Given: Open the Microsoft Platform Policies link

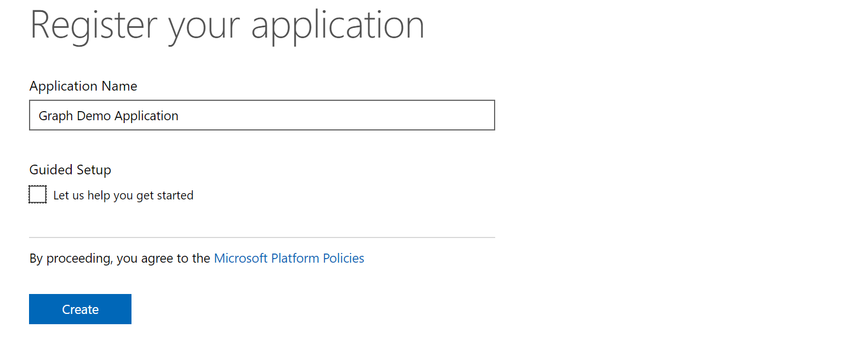Looking at the screenshot, I should coord(289,258).
